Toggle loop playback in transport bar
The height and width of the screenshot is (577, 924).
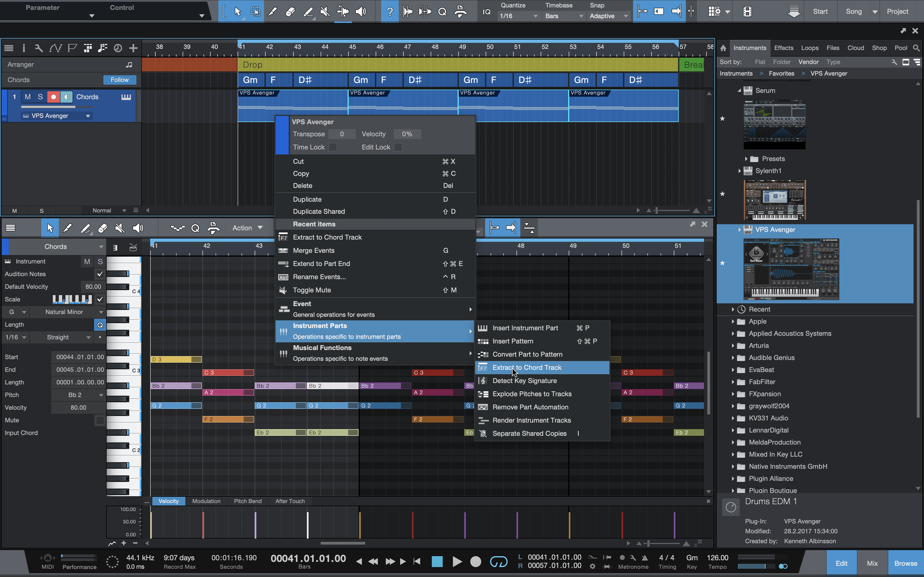(499, 561)
